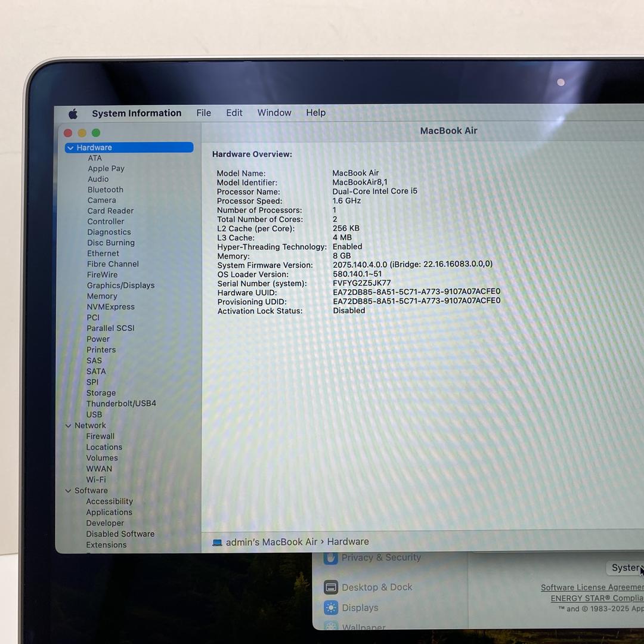This screenshot has width=644, height=644.
Task: Open Desktop & Dock in System Settings
Action: point(367,587)
